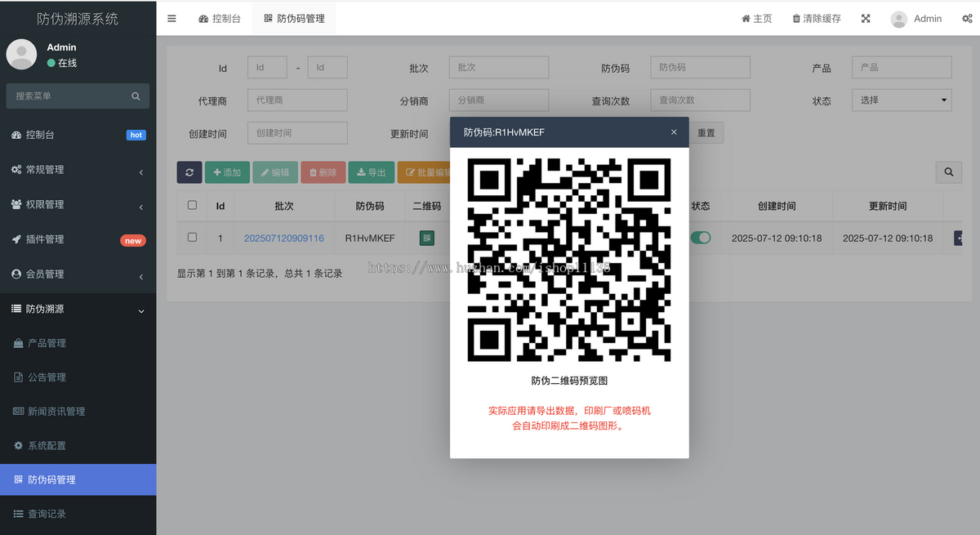Open 防伪码管理 in the sidebar
980x535 pixels.
(x=78, y=479)
